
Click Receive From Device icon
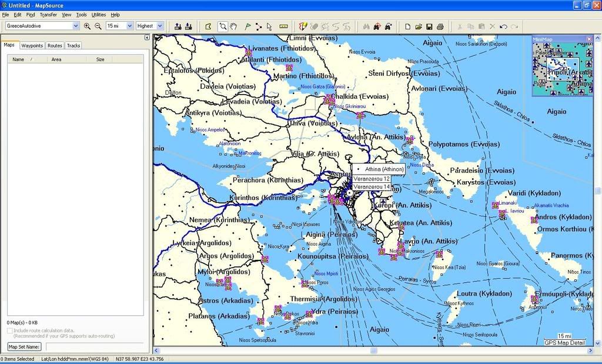189,26
